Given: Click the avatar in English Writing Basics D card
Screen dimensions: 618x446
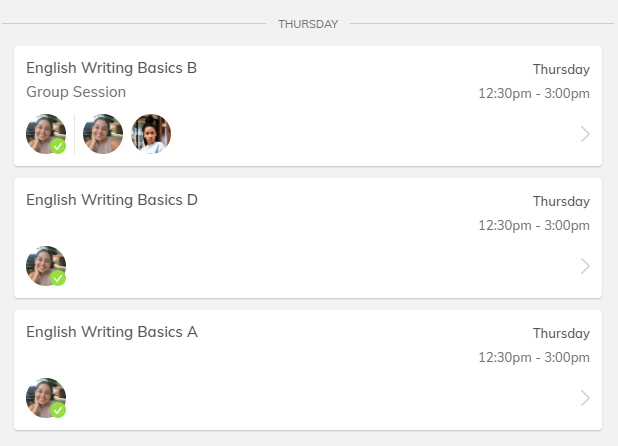Looking at the screenshot, I should click(x=44, y=265).
